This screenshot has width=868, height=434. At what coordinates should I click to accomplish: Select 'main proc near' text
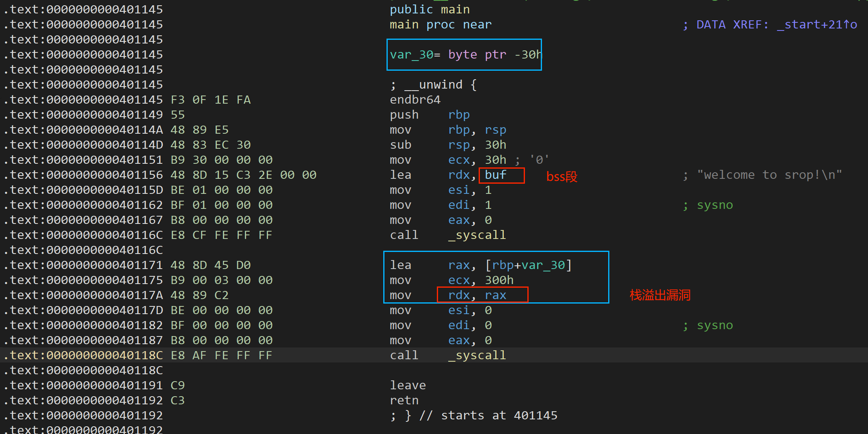click(440, 24)
